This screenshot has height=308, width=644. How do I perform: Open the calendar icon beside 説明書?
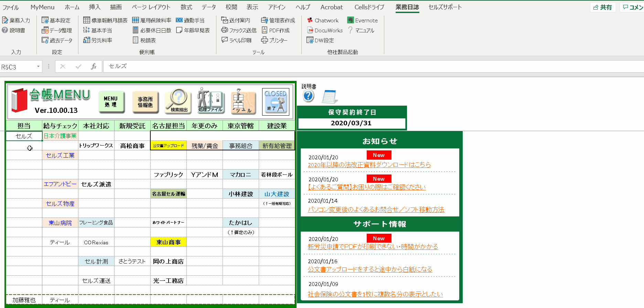[330, 96]
